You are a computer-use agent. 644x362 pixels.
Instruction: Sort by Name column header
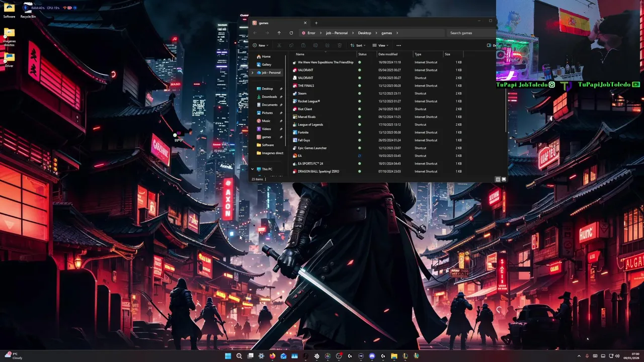(x=300, y=54)
